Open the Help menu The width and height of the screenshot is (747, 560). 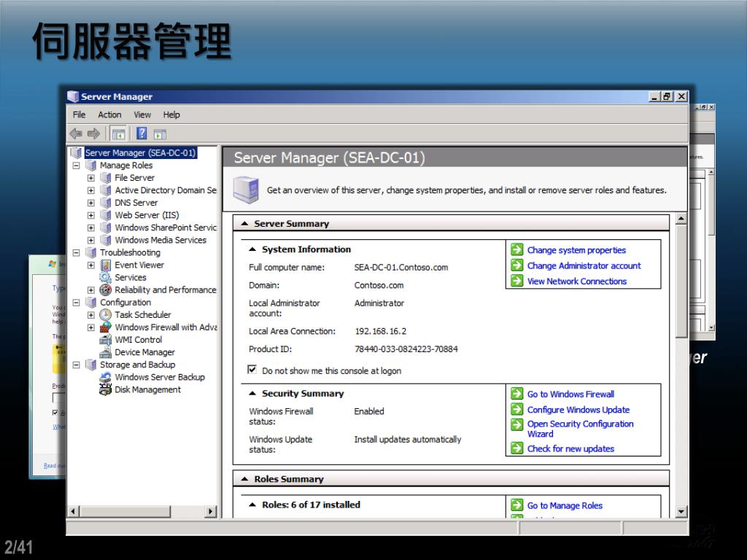point(171,114)
